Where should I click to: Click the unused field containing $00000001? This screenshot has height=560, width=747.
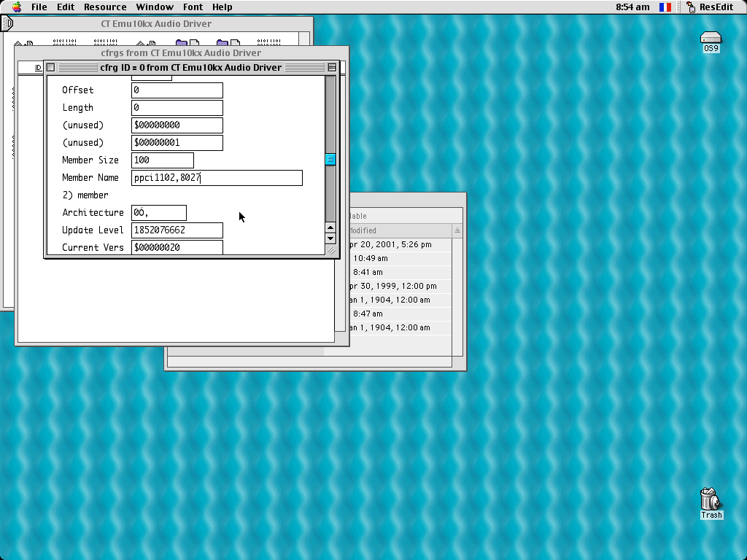pos(177,143)
